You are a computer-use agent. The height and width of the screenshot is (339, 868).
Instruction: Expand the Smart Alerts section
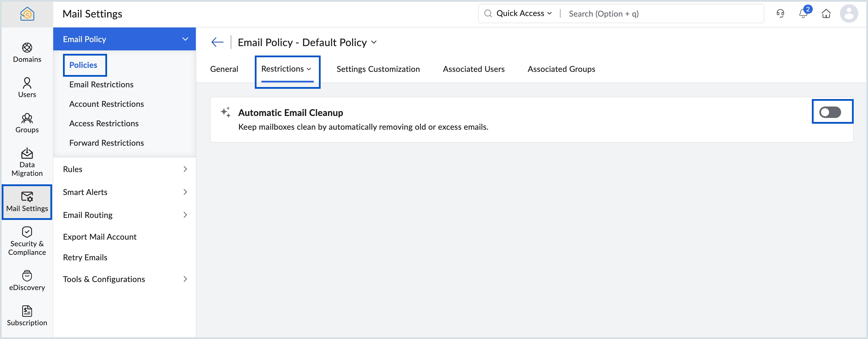click(124, 192)
